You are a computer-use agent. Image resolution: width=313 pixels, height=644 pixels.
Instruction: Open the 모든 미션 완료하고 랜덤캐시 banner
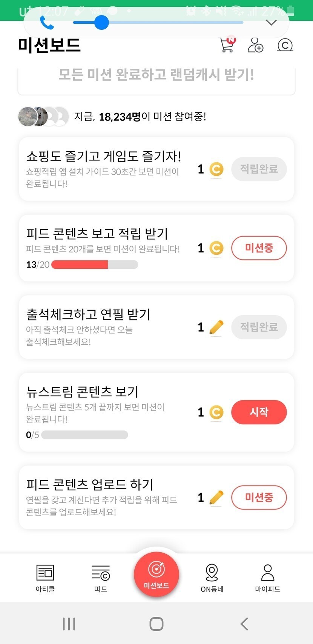(x=156, y=75)
